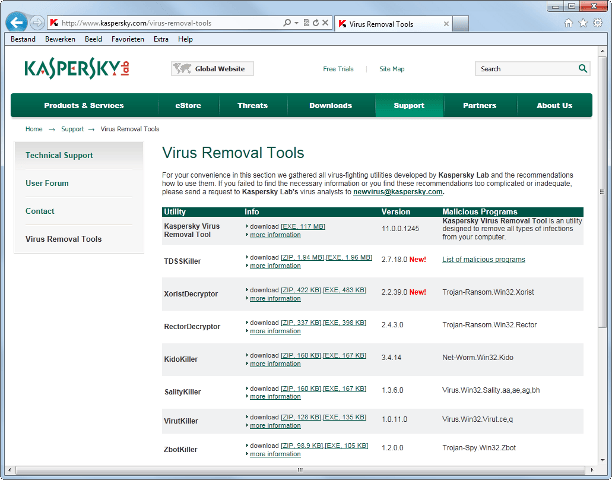
Task: Open Technical Support in the sidebar
Action: [59, 155]
